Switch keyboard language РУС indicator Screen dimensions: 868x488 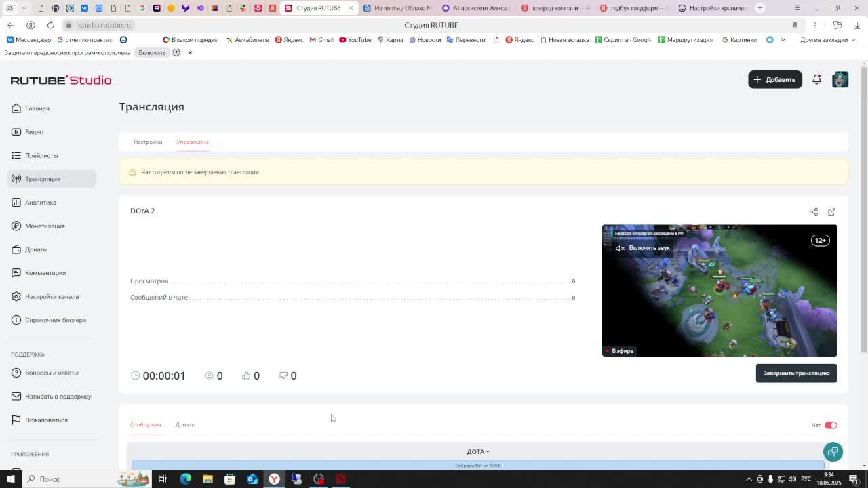coord(806,479)
